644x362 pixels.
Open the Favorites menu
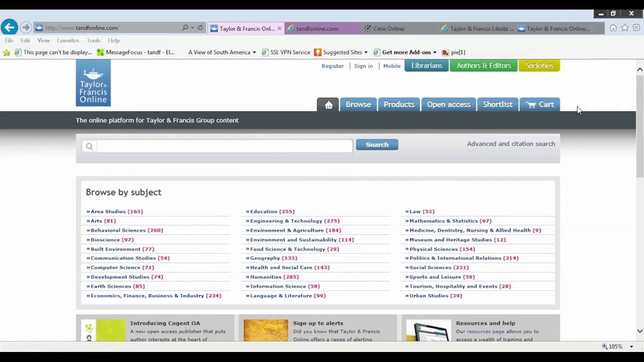click(68, 40)
